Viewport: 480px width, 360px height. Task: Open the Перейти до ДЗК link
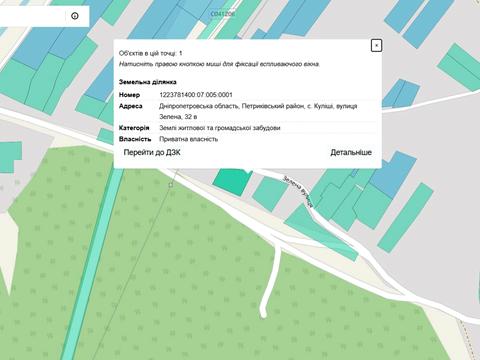click(152, 152)
